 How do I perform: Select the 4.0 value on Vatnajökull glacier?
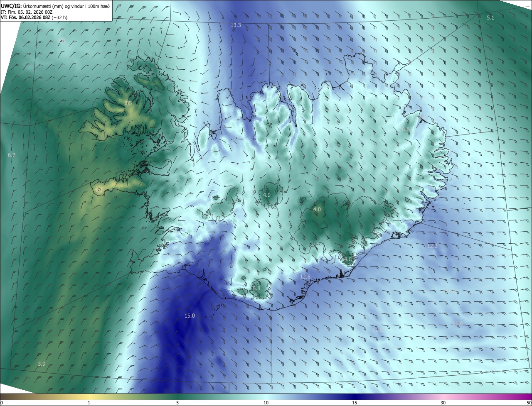click(317, 210)
